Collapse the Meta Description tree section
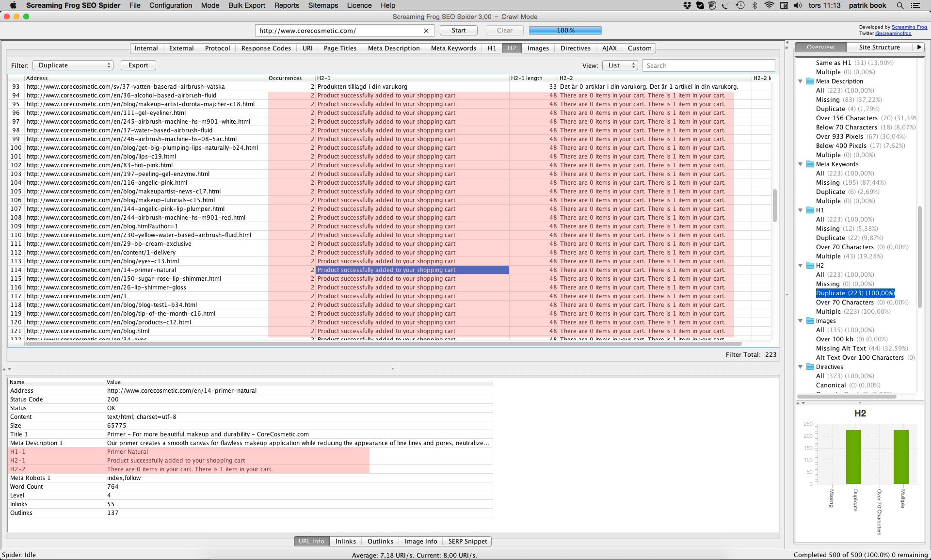 tap(801, 81)
